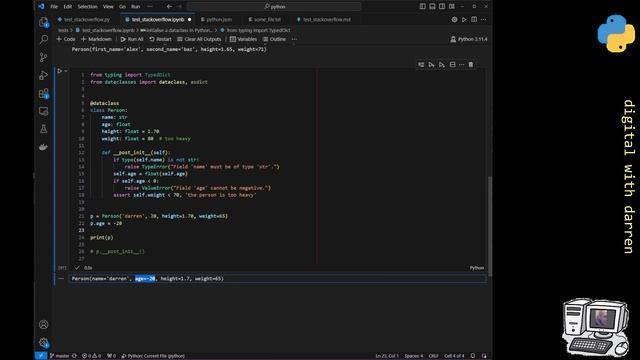
Task: Click the Python language label of the cell
Action: click(476, 268)
